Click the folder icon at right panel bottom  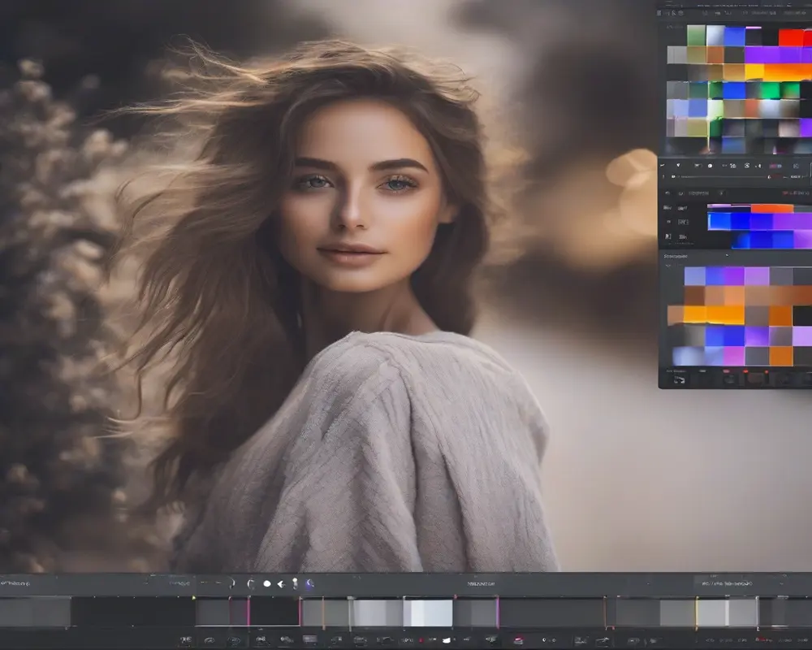pos(679,380)
